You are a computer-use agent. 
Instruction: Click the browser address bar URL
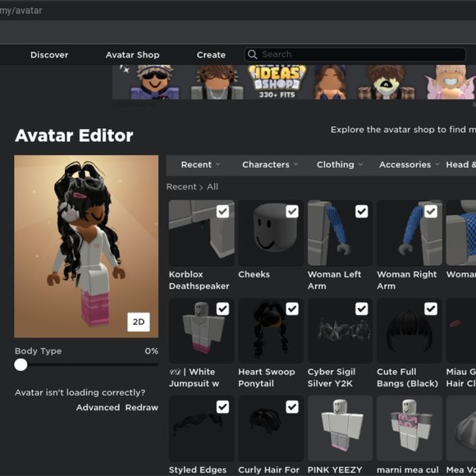[x=21, y=11]
